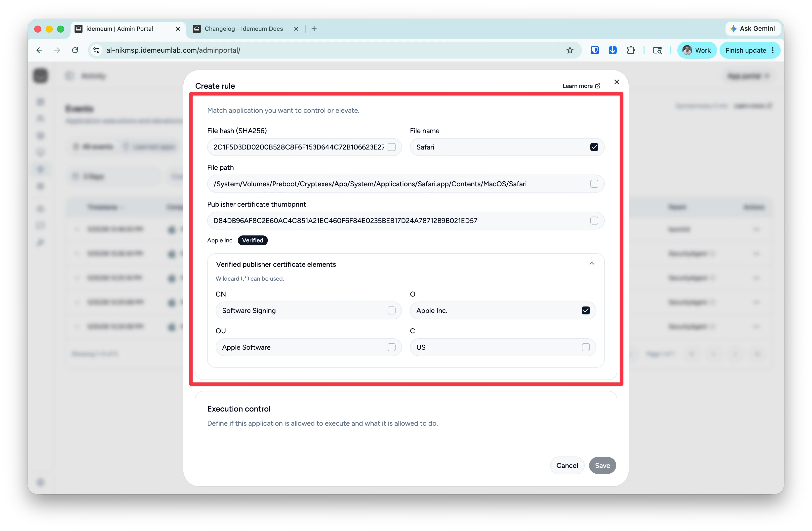Screen dimensions: 812x531
Task: Open the Extensions puzzle menu
Action: pos(631,50)
